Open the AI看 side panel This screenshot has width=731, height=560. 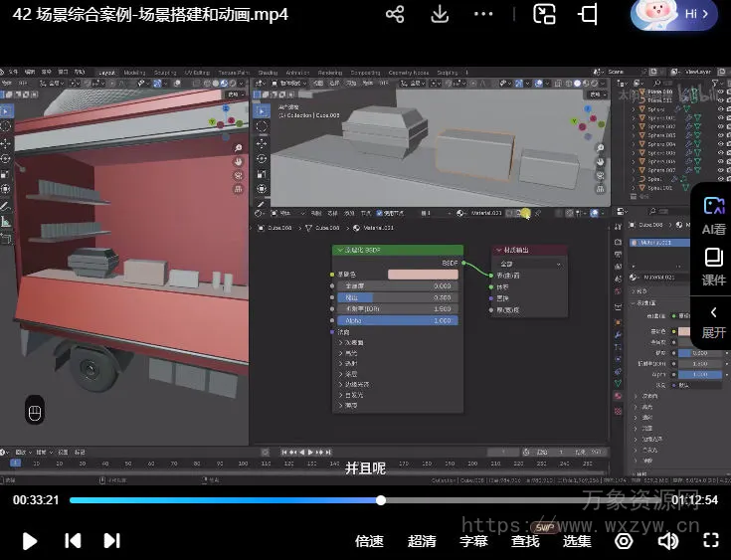tap(713, 214)
